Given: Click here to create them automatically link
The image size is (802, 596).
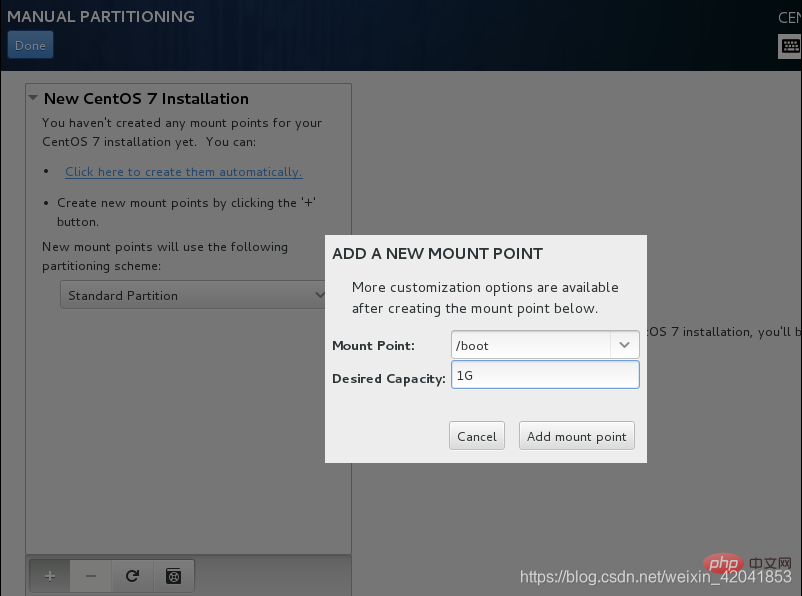Looking at the screenshot, I should pyautogui.click(x=184, y=172).
